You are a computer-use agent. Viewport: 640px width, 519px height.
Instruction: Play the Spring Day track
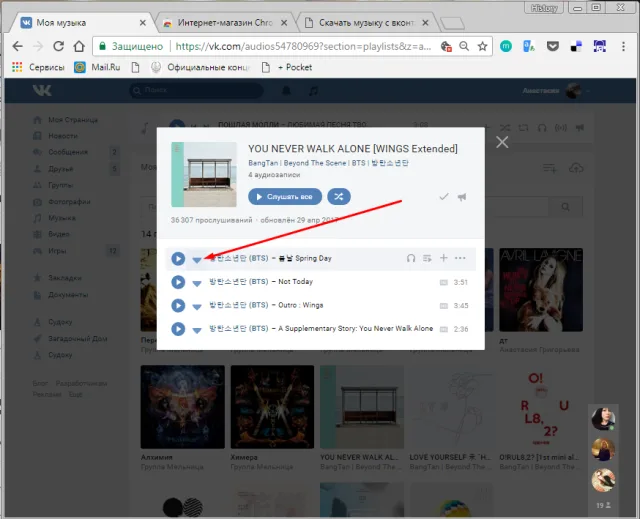[x=178, y=258]
